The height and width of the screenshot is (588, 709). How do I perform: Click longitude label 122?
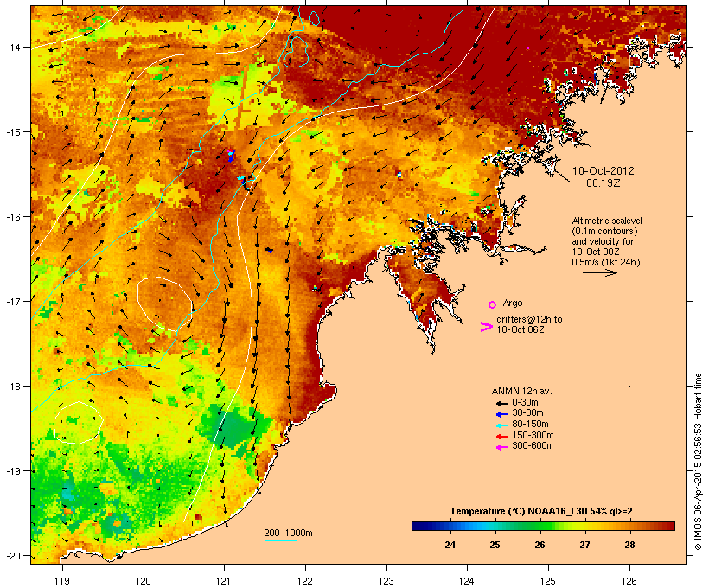[x=305, y=581]
